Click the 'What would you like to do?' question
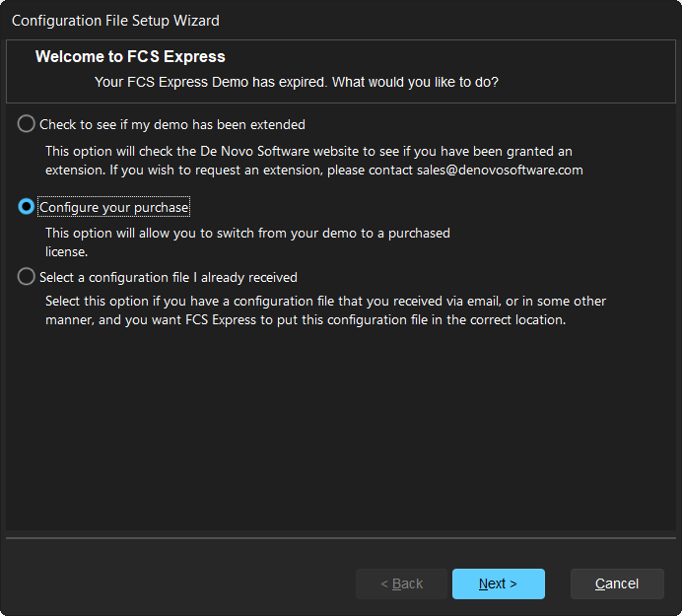The height and width of the screenshot is (616, 682). (415, 82)
